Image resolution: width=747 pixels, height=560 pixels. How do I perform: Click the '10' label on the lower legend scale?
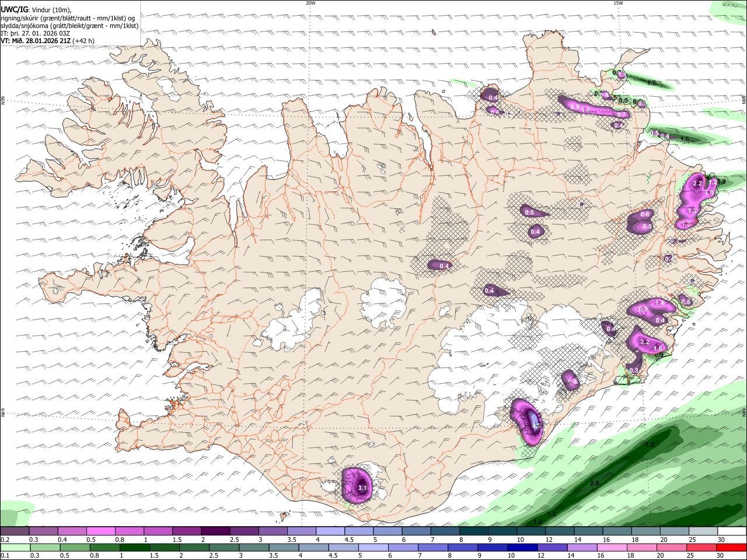click(x=511, y=556)
